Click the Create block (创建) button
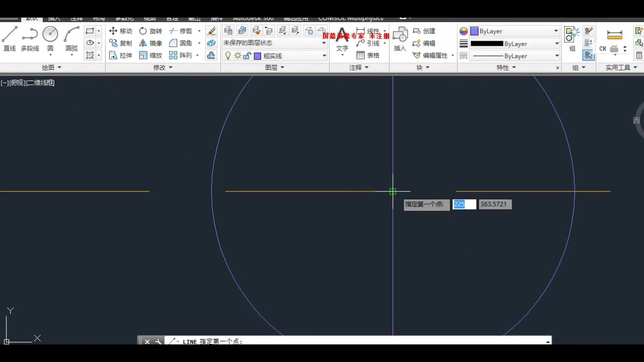Screen dimensions: 644x362 (x=424, y=31)
